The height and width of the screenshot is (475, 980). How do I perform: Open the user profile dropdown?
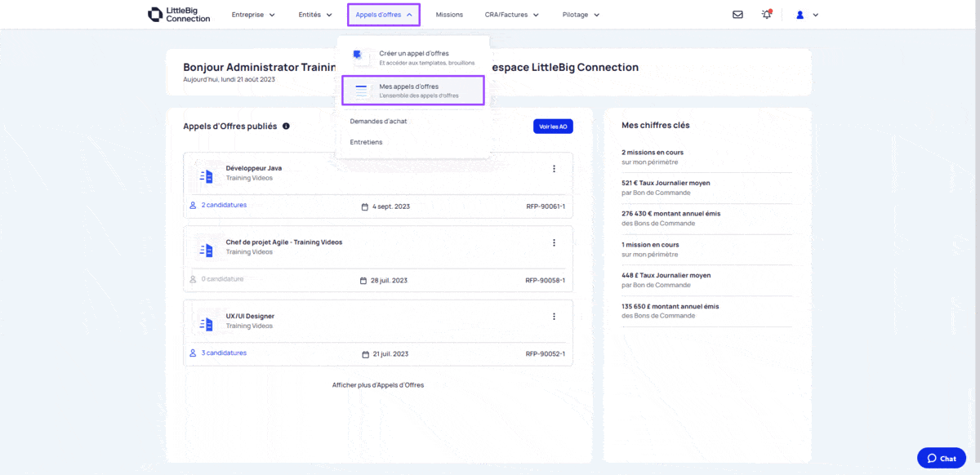coord(807,15)
